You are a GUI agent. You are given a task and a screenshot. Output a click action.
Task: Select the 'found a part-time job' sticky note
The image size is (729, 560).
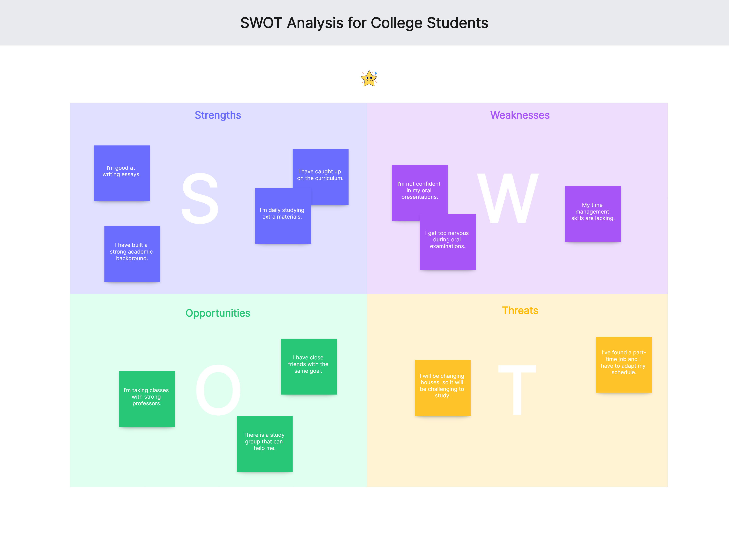pyautogui.click(x=624, y=365)
